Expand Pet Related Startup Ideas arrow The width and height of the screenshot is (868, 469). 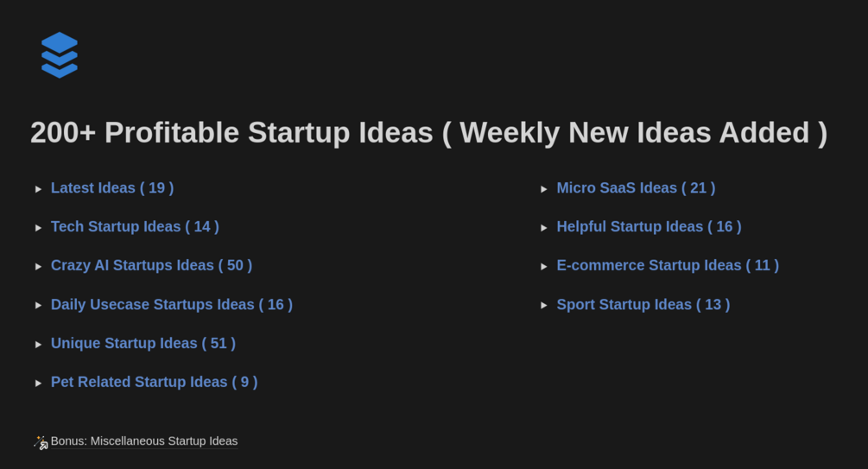pos(38,383)
